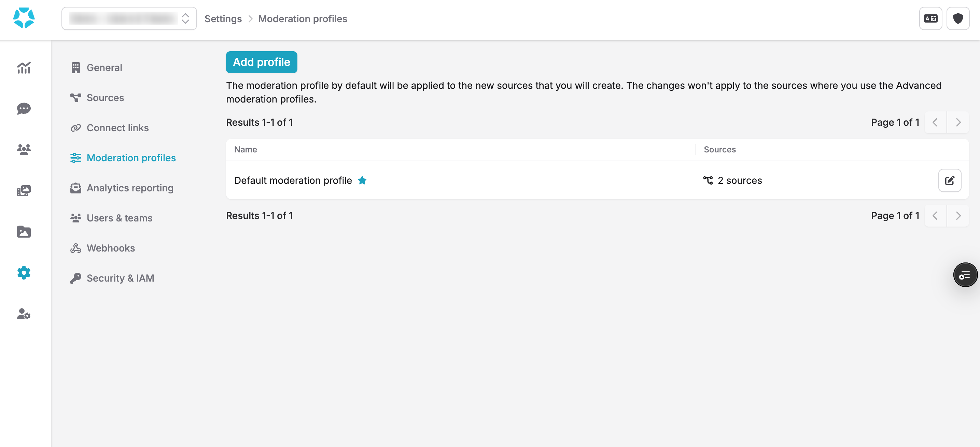The image size is (980, 447).
Task: Click the default star on the profile
Action: pos(362,180)
